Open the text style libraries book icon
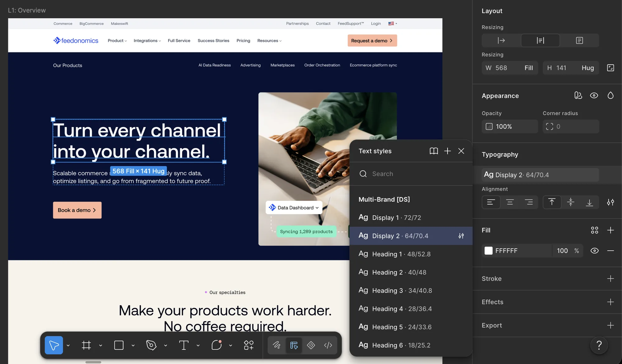The height and width of the screenshot is (364, 622). (434, 151)
